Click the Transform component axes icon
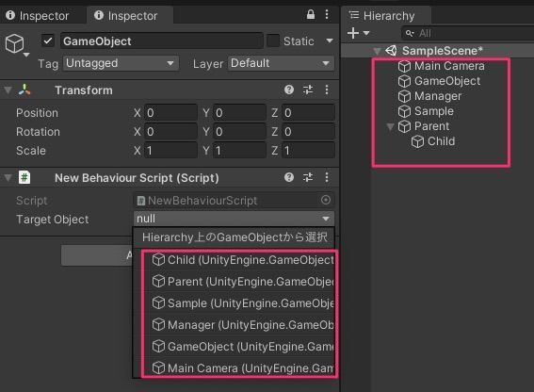 point(24,90)
